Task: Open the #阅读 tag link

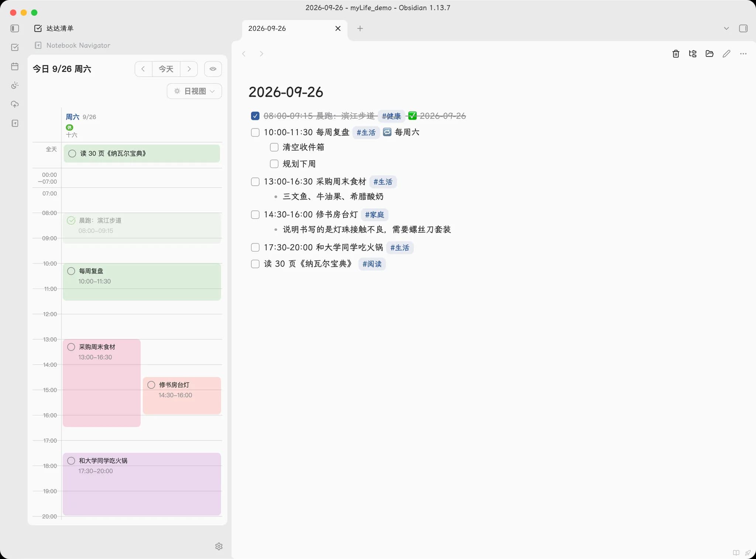Action: [372, 264]
